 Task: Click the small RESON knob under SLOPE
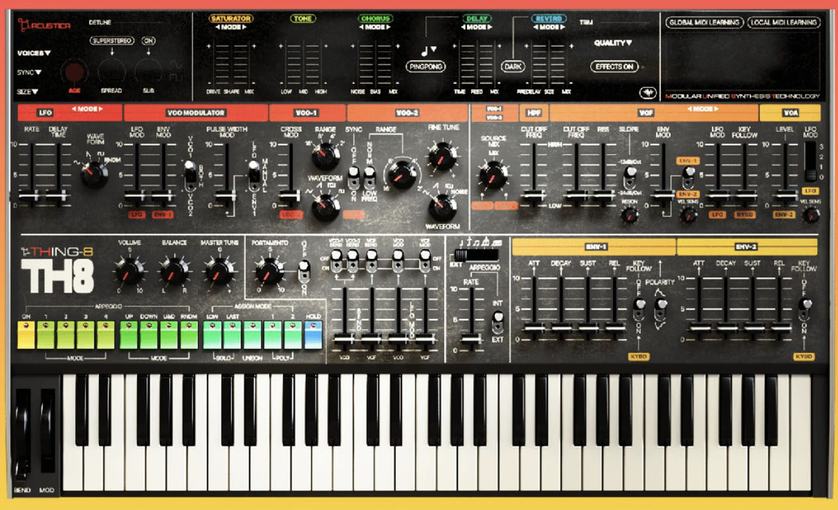(x=630, y=215)
